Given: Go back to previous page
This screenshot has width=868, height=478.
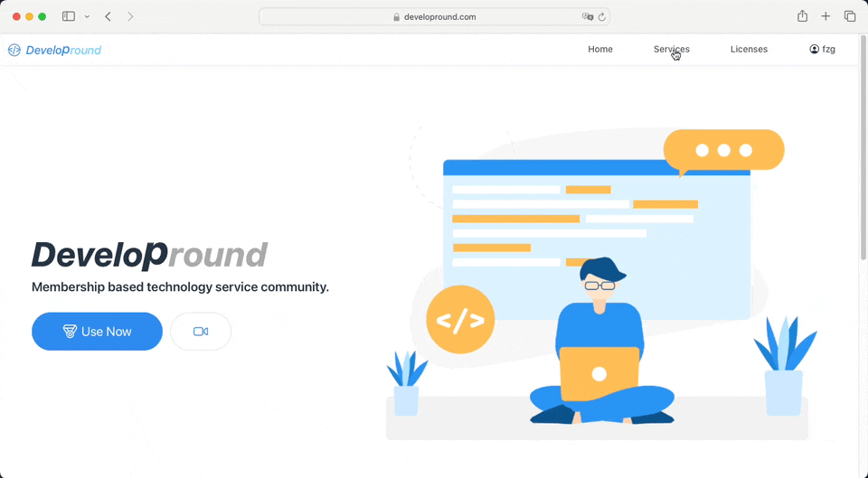Looking at the screenshot, I should 108,16.
